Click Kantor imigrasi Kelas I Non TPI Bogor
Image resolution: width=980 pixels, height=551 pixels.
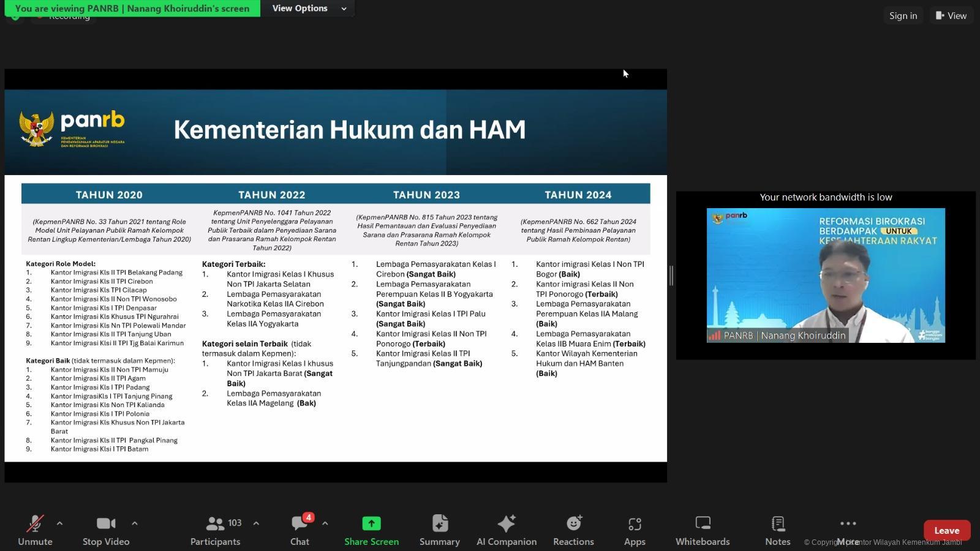[590, 269]
